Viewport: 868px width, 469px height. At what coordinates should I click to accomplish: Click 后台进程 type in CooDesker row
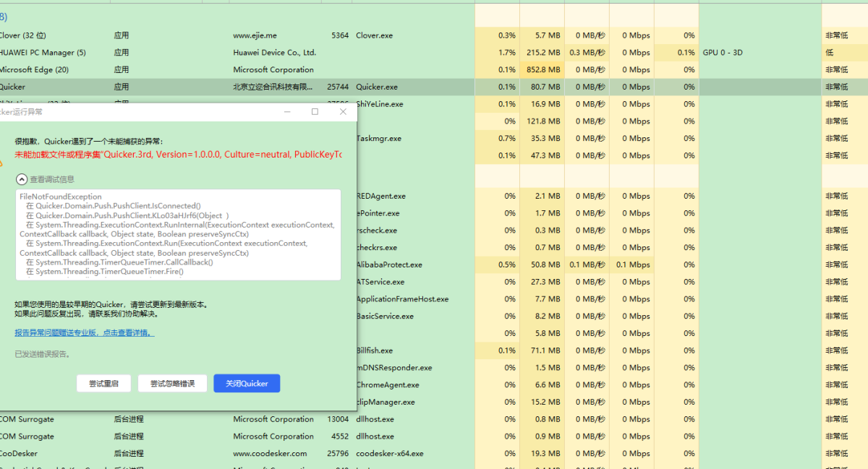click(x=129, y=454)
